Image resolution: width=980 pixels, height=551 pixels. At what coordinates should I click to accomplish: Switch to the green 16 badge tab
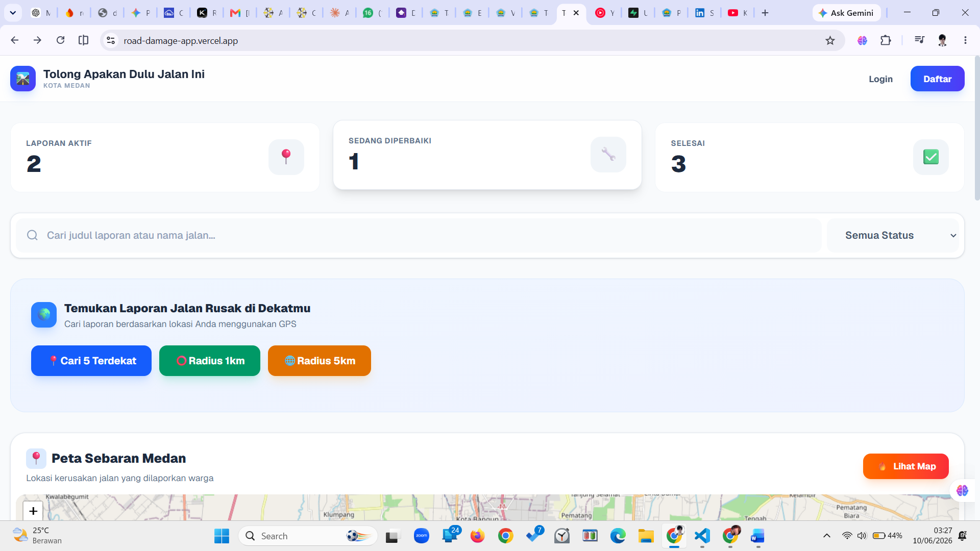(x=373, y=13)
